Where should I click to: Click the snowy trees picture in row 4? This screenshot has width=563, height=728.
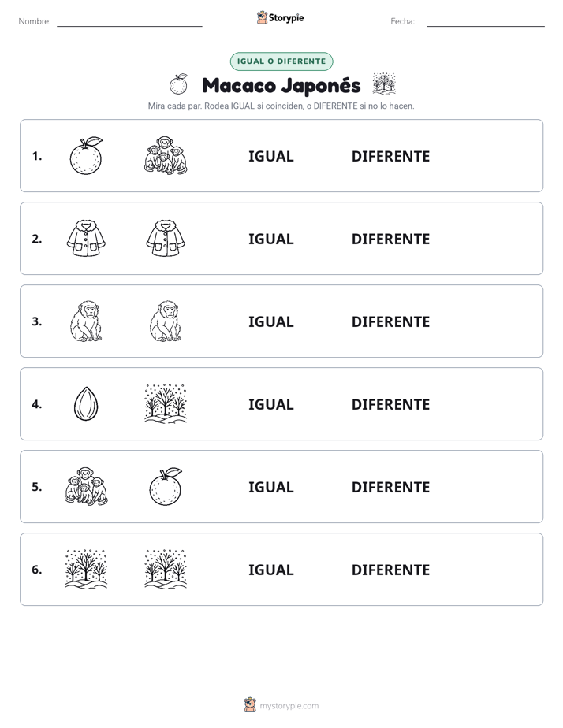tap(166, 403)
